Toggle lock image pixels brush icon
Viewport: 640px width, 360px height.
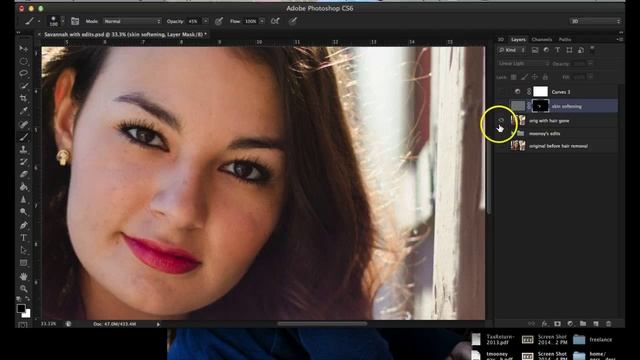(524, 77)
